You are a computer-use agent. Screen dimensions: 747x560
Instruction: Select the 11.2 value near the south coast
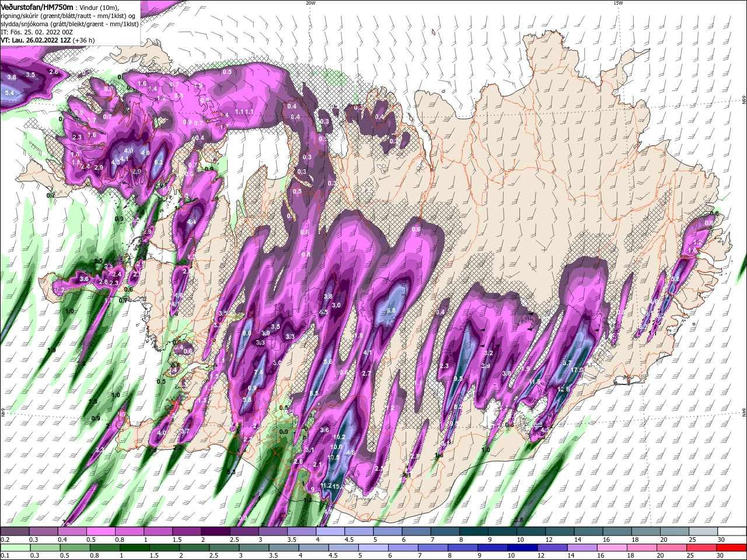coord(326,485)
